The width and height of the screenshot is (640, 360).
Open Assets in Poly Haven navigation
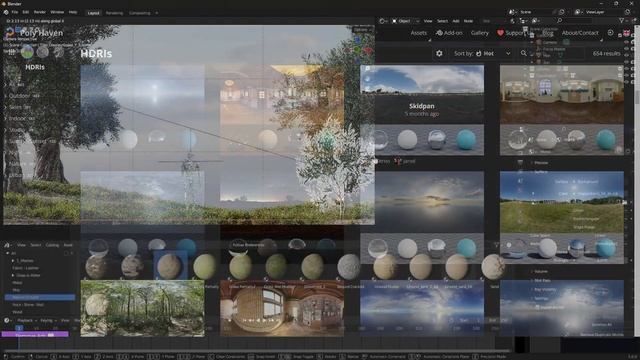[x=418, y=33]
